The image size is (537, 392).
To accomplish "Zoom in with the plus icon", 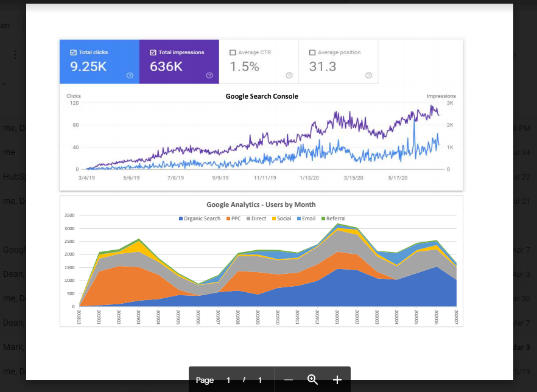I will pos(337,380).
